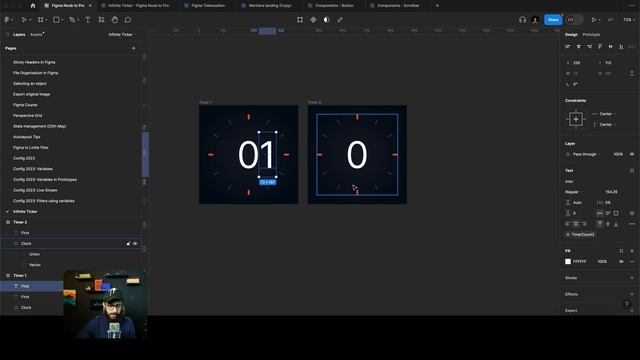Click the align left icon
The width and height of the screenshot is (640, 360).
(567, 47)
